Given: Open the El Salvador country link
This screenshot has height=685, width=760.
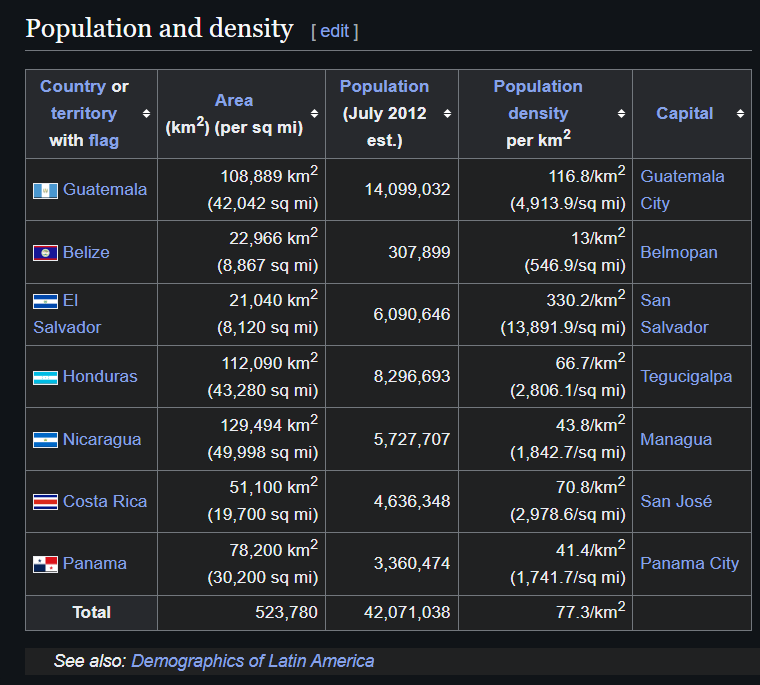Looking at the screenshot, I should click(67, 314).
